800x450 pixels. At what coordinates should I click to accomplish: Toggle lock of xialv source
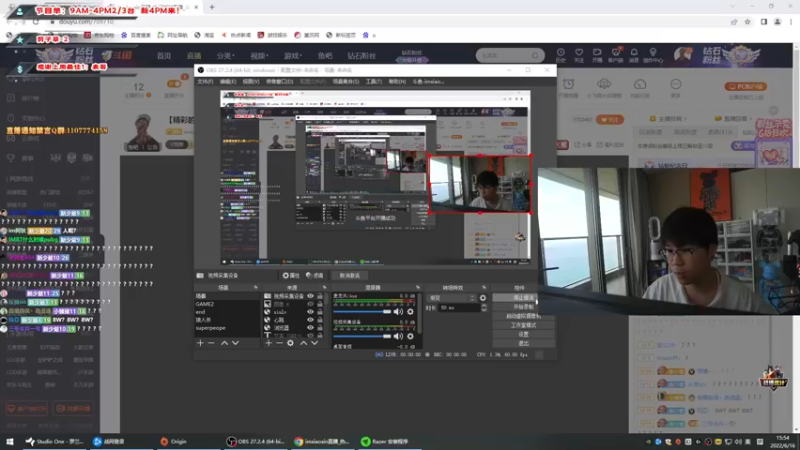coord(320,312)
